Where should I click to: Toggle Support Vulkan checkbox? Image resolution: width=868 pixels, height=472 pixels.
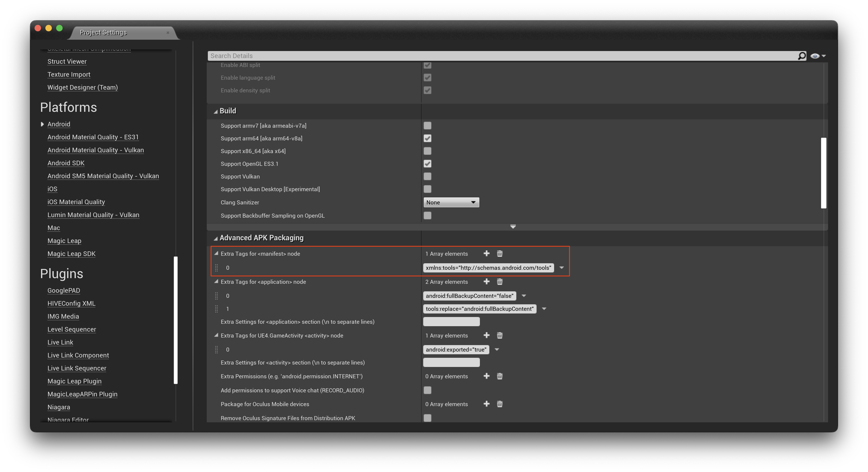tap(427, 176)
